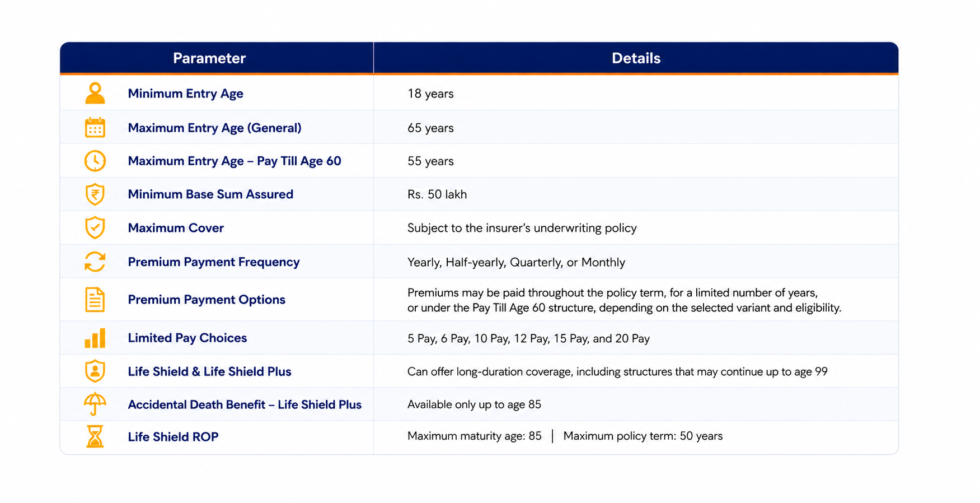Click the calendar icon for Maximum Entry Age

(95, 128)
